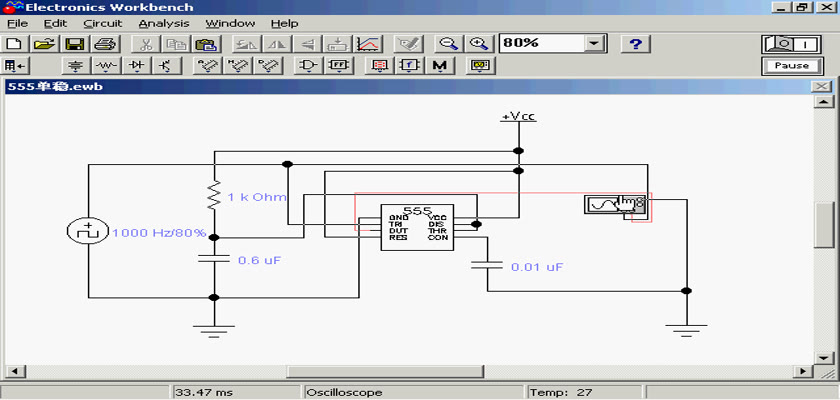Click the horizontal scrollbar right arrow
840x400 pixels.
point(803,371)
